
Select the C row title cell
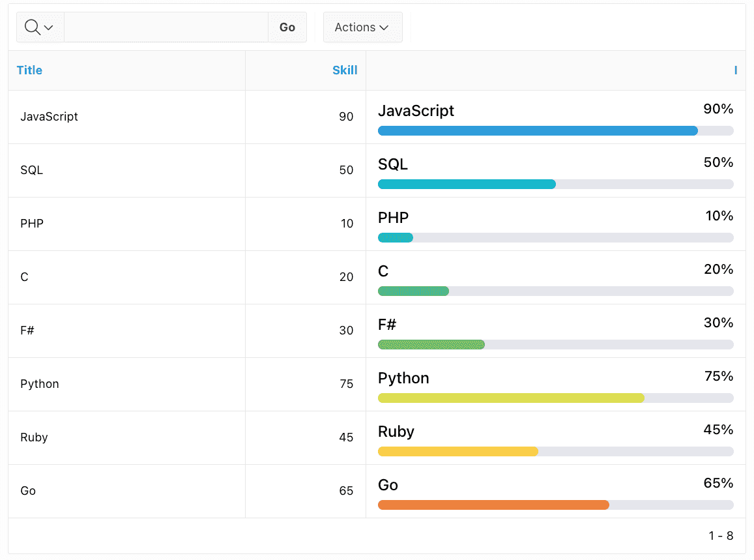click(x=24, y=277)
